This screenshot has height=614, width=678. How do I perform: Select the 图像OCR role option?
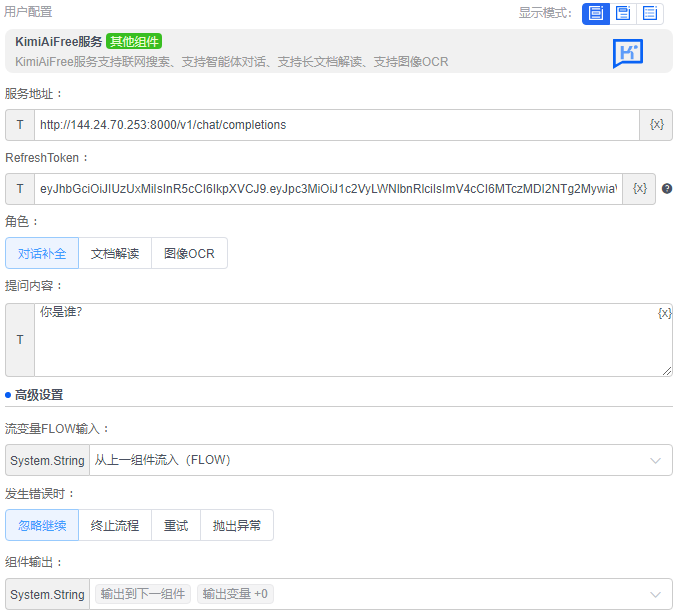pyautogui.click(x=189, y=254)
